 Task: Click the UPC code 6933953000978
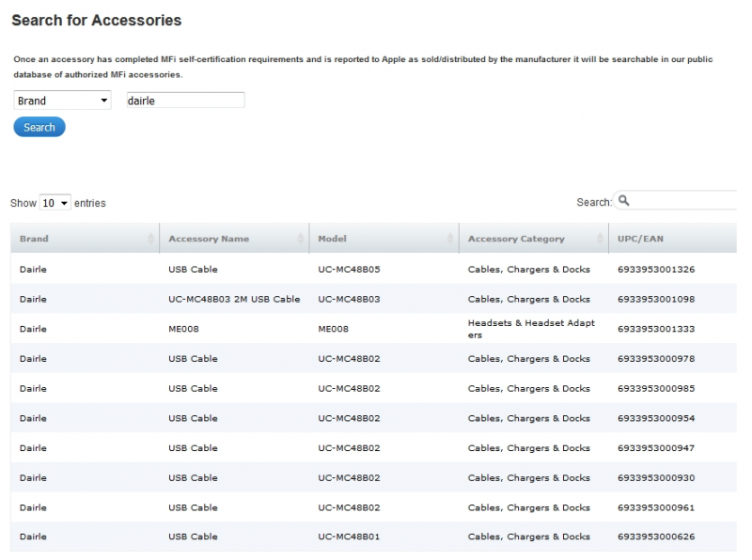656,359
